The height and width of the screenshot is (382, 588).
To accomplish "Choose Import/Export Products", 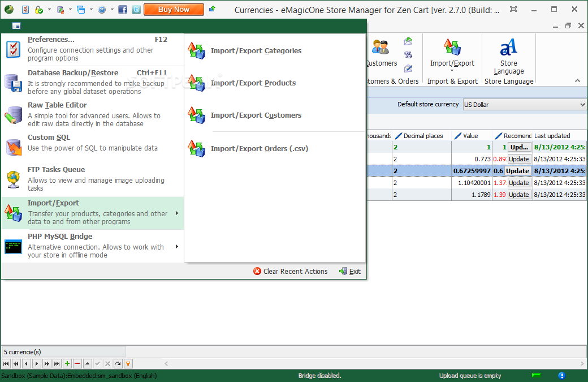I will click(275, 83).
